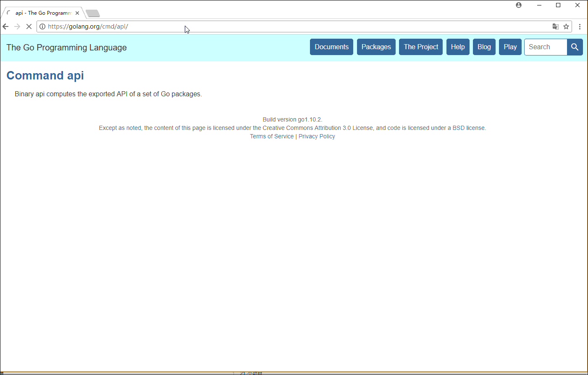588x375 pixels.
Task: Click the forward navigation arrow
Action: tap(17, 26)
